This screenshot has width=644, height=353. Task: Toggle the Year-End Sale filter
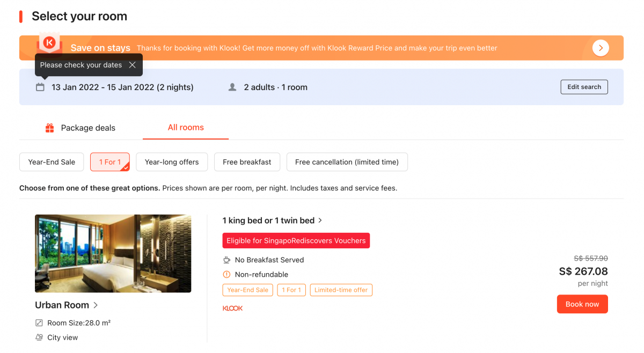click(52, 162)
